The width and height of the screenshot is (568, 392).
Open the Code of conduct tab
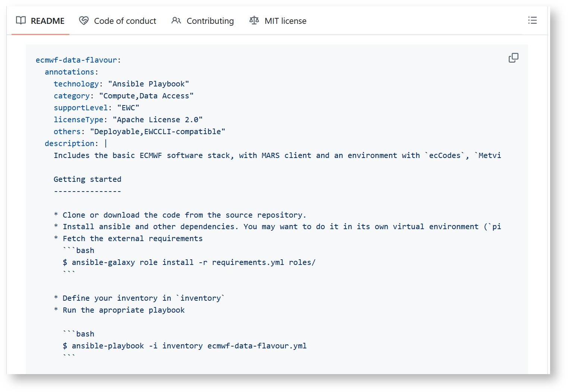[x=125, y=21]
